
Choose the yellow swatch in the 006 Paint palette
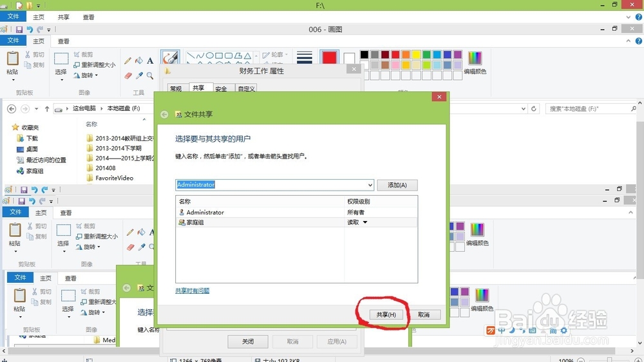click(416, 54)
